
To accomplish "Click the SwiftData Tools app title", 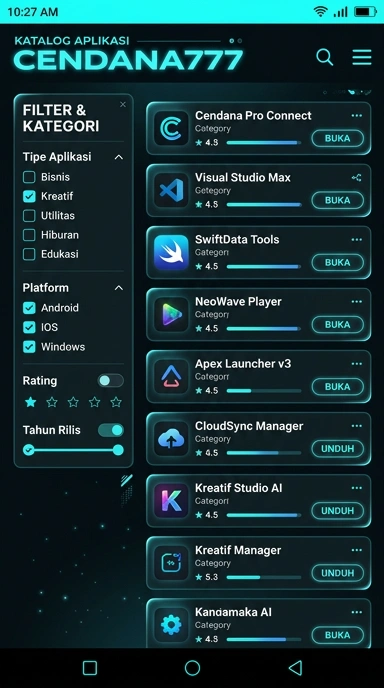I will coord(237,240).
